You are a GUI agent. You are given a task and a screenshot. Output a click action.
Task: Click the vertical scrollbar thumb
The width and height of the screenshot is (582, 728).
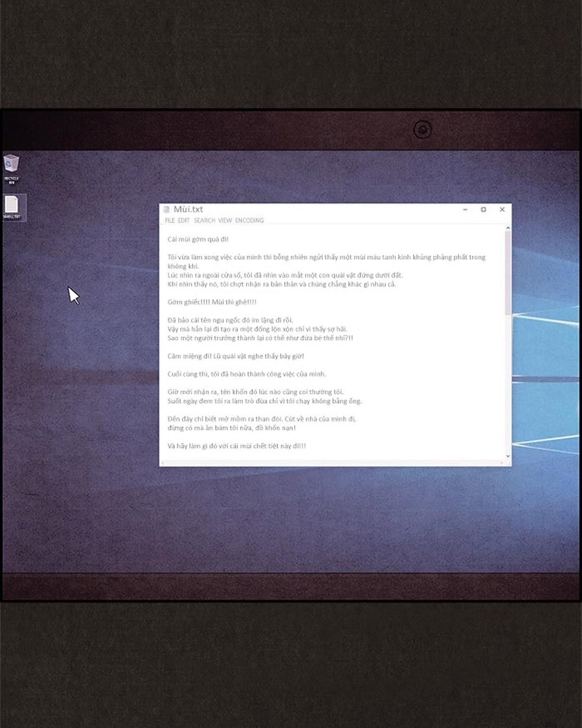click(x=508, y=272)
